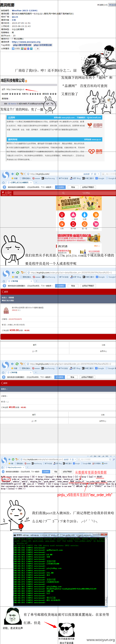Click RSS icon next to 鸿巨科技有限公司
This screenshot has width=116, height=644.
pyautogui.click(x=26, y=81)
